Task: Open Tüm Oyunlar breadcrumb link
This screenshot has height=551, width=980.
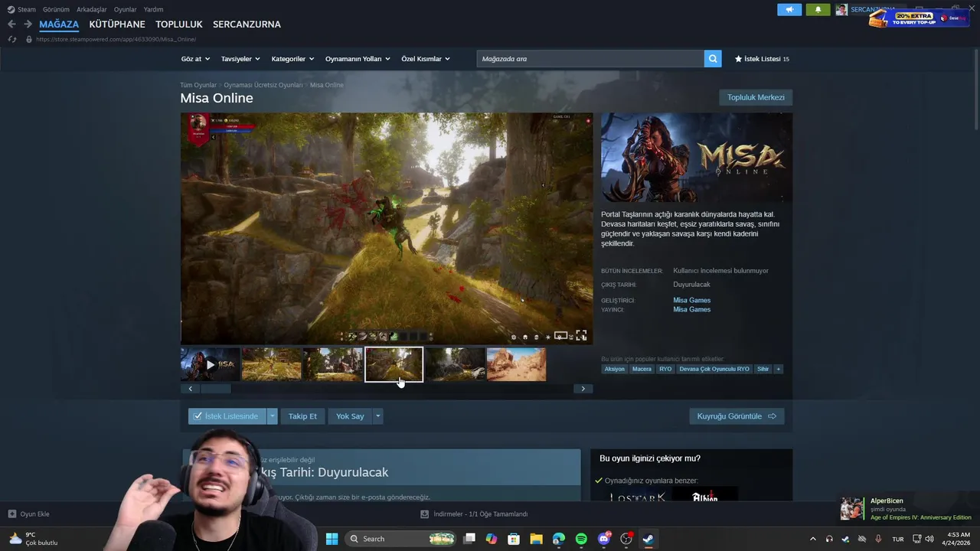Action: [x=198, y=85]
